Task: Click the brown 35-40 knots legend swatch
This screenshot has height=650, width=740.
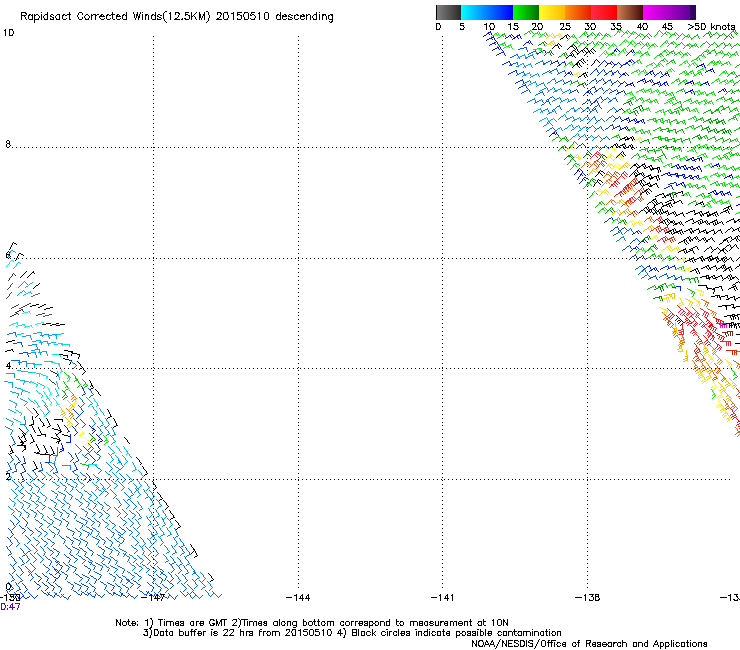Action: 630,12
